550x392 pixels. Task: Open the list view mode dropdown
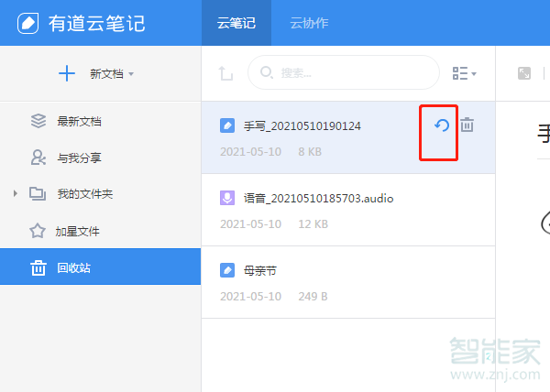click(x=465, y=73)
